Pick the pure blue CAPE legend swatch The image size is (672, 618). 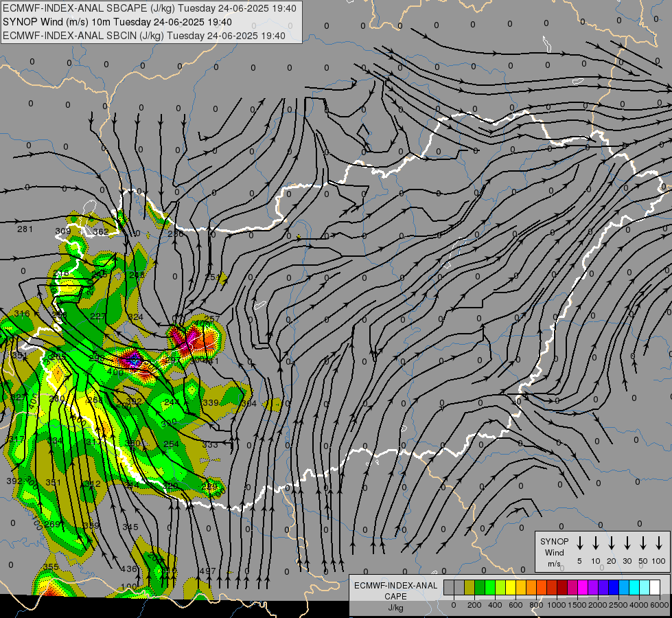[x=614, y=588]
